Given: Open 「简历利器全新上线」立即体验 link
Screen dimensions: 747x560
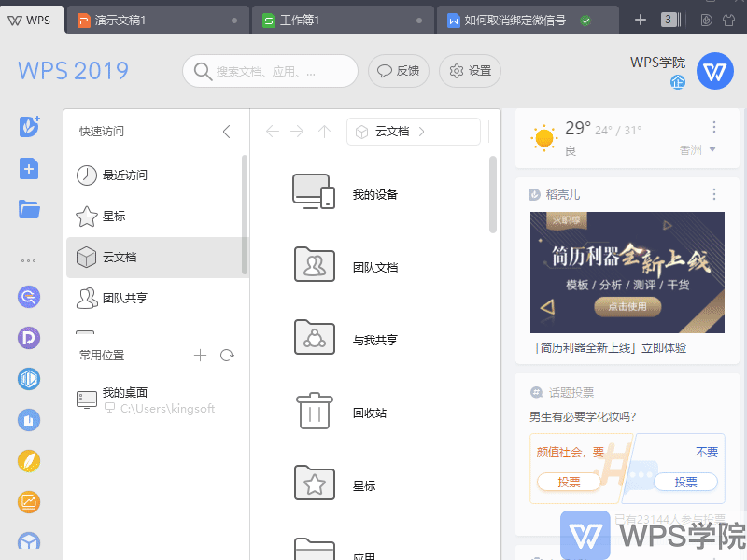Looking at the screenshot, I should 611,348.
